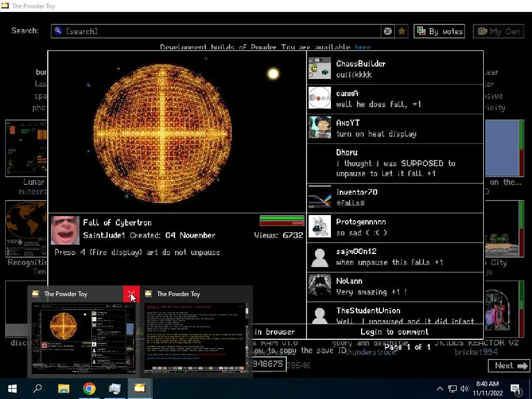
Task: Click the volume speaker tray icon
Action: click(464, 389)
